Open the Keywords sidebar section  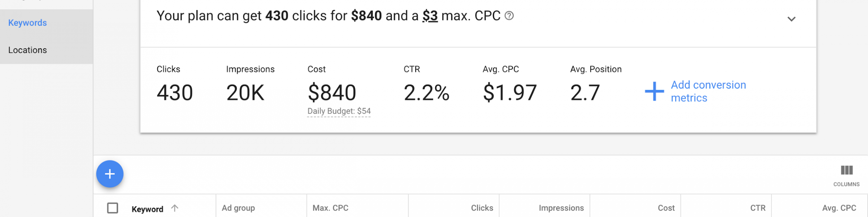(27, 23)
